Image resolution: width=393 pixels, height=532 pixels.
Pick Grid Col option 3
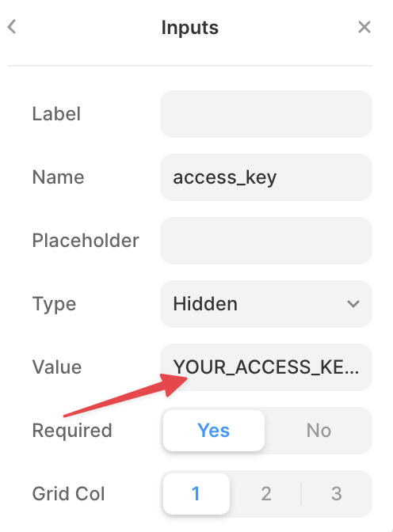tap(336, 494)
